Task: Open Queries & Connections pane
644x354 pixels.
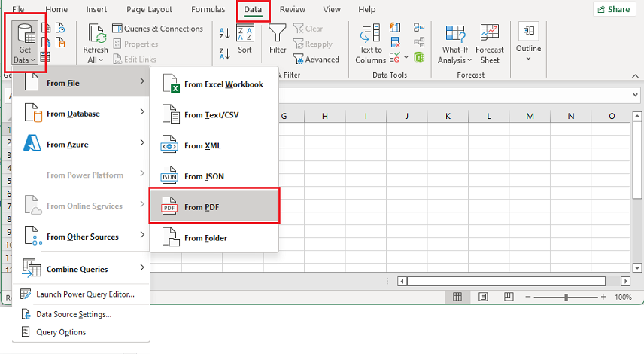Action: click(158, 29)
